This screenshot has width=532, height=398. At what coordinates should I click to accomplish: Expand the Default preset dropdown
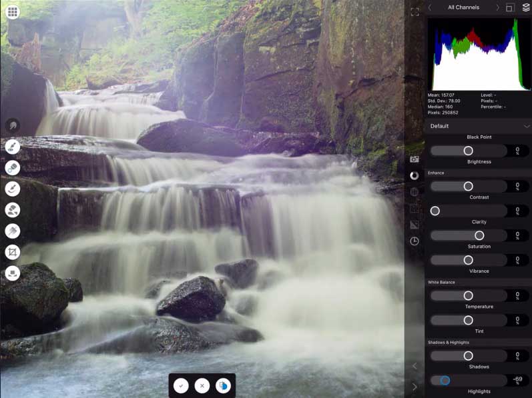[x=479, y=126]
